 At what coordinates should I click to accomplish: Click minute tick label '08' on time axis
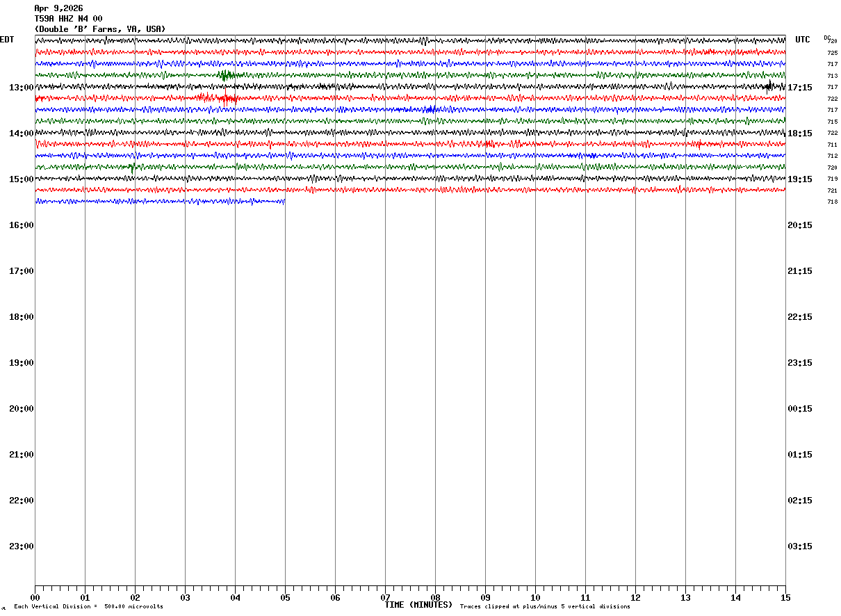pos(435,598)
